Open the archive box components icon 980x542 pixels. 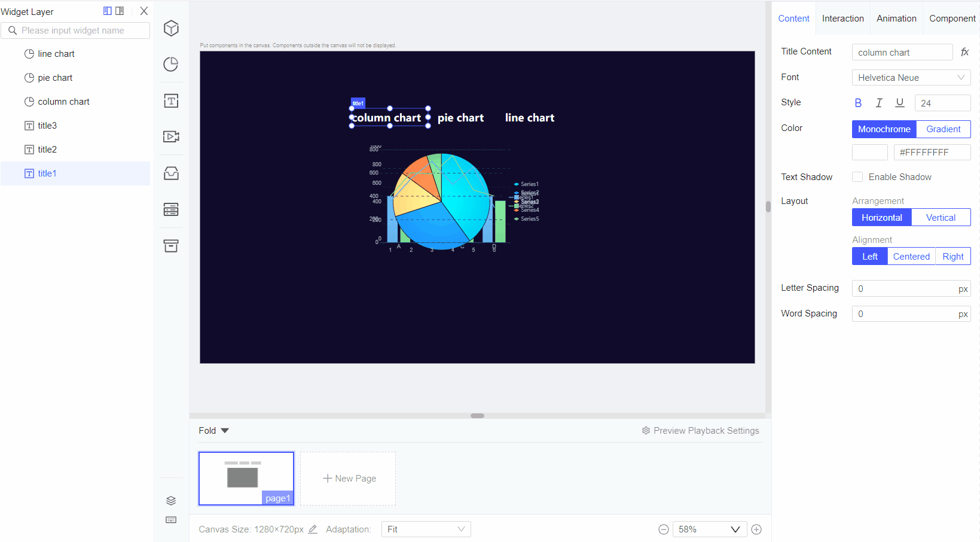click(171, 246)
